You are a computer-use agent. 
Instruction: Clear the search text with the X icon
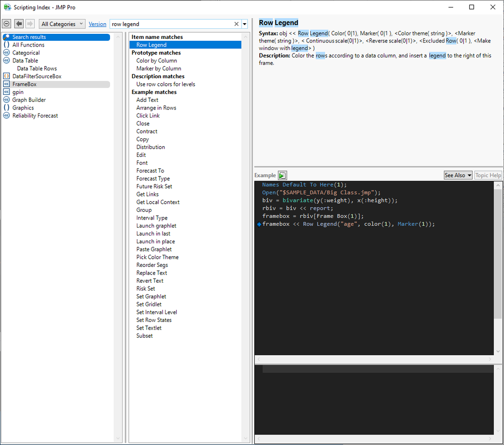pos(236,24)
